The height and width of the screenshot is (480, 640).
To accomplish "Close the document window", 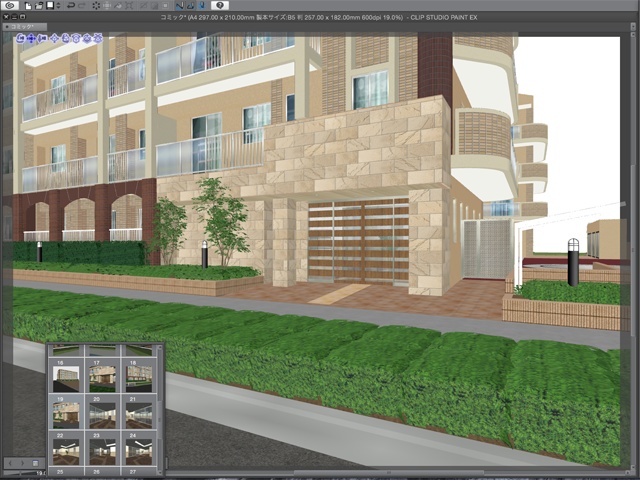I will coord(6,17).
